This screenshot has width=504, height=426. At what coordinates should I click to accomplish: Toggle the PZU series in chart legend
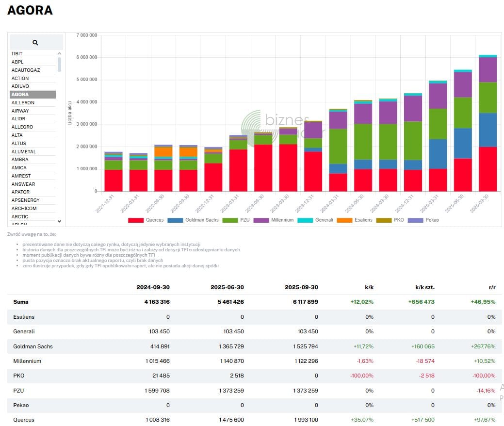(x=242, y=220)
